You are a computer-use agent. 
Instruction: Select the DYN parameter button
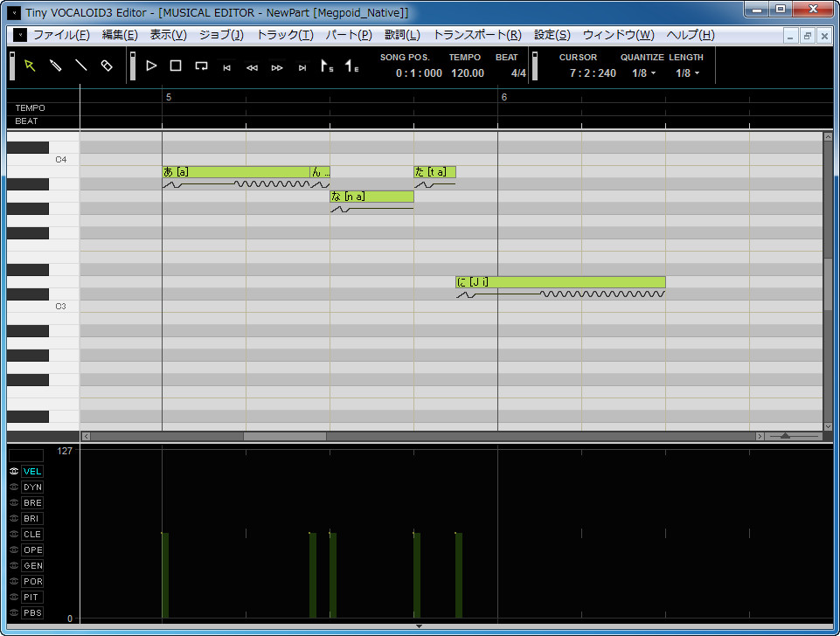tap(32, 487)
